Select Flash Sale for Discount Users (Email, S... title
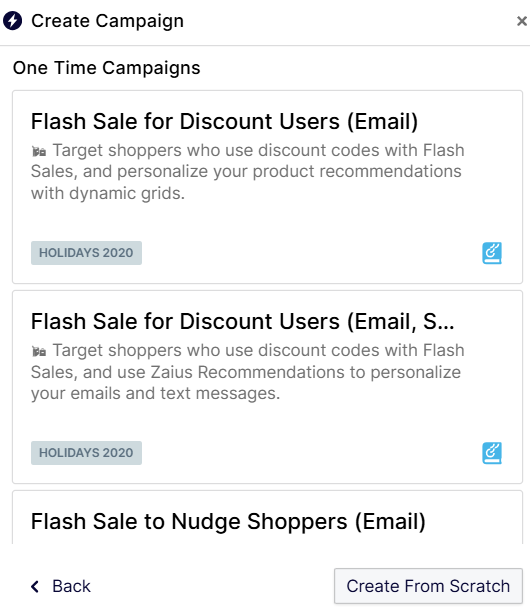 click(242, 321)
